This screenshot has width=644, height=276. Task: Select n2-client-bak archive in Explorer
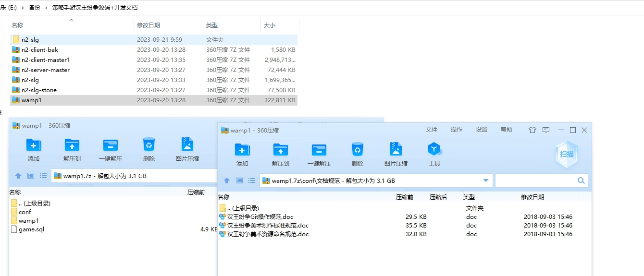pos(153,49)
